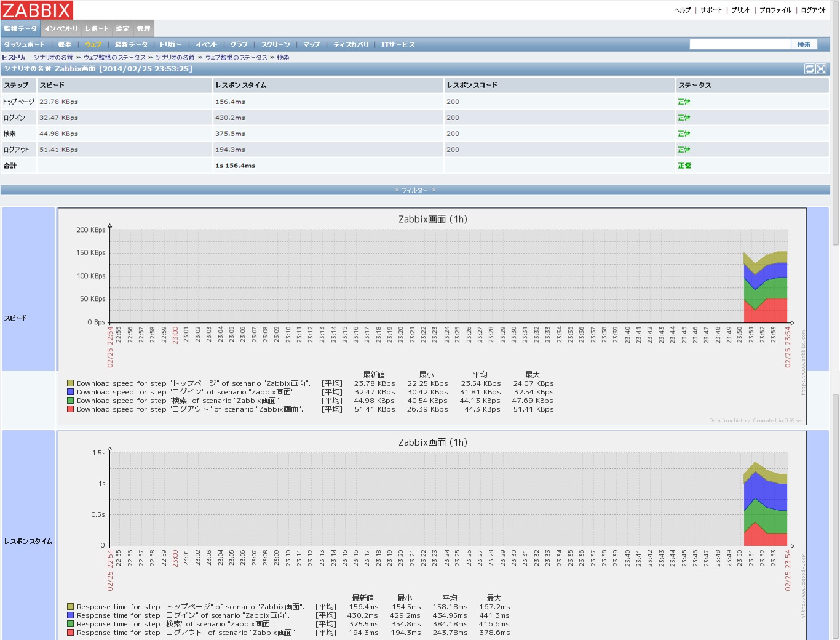Click 検索 link in the ヒストリ breadcrumb

point(283,57)
